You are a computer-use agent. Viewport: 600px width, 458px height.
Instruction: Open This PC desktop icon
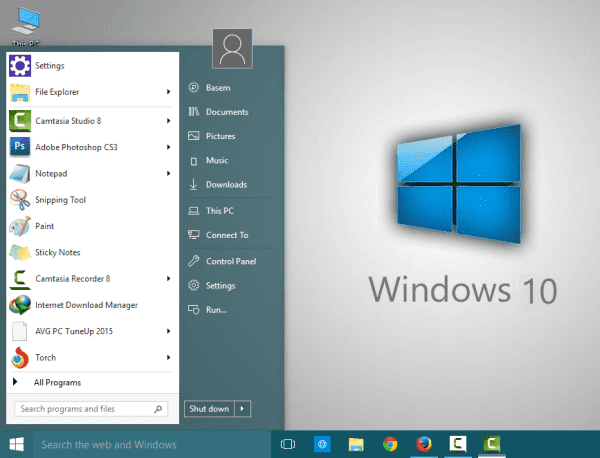coord(25,26)
